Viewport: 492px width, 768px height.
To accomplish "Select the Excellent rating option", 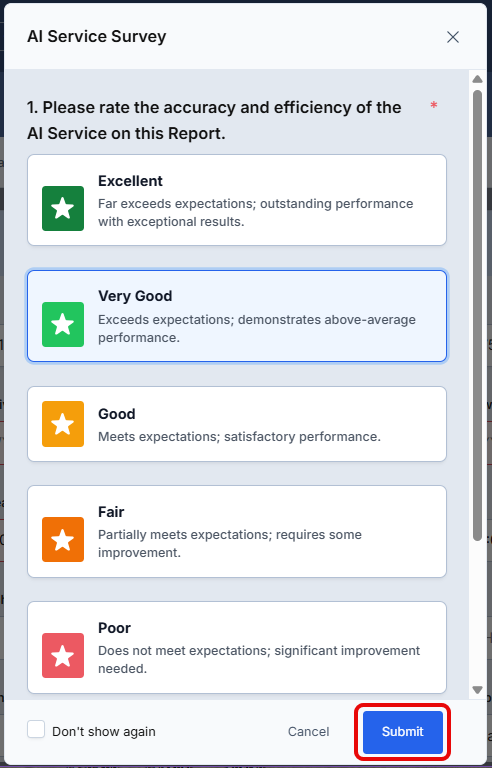I will pos(237,200).
